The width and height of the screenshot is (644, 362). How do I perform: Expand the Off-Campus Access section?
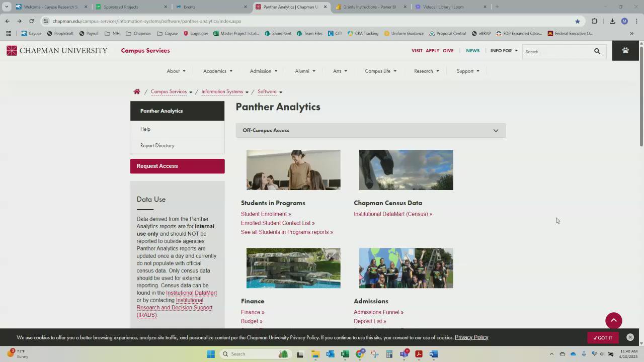371,130
